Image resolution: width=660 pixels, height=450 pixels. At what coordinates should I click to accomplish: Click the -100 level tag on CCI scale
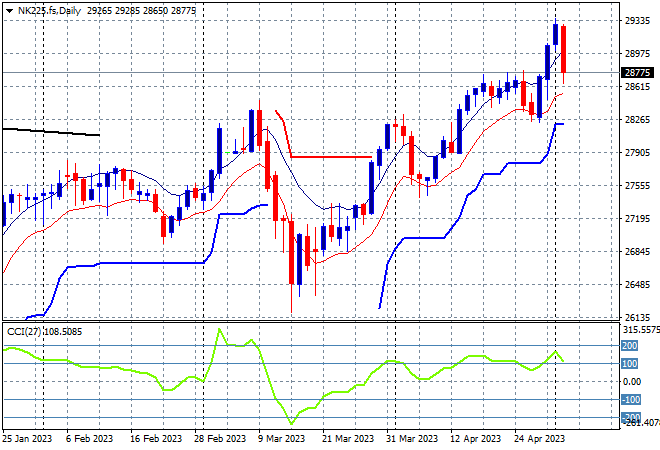[x=631, y=399]
